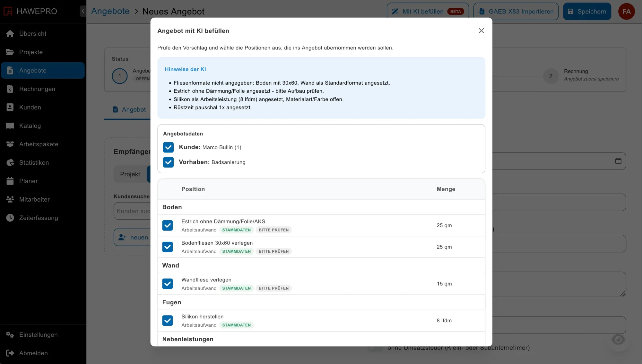Screen dimensions: 642x364
Task: Open Rechnungen invoice icon in sidebar
Action: [10, 89]
